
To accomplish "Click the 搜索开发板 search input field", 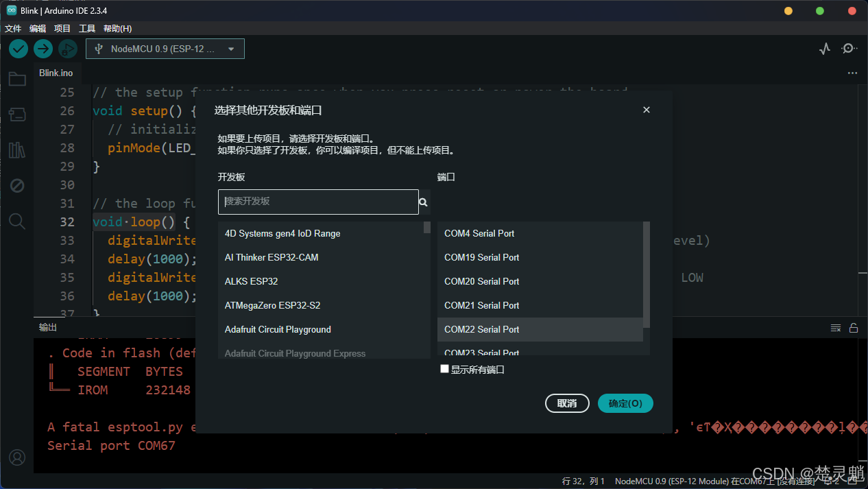I will point(318,202).
